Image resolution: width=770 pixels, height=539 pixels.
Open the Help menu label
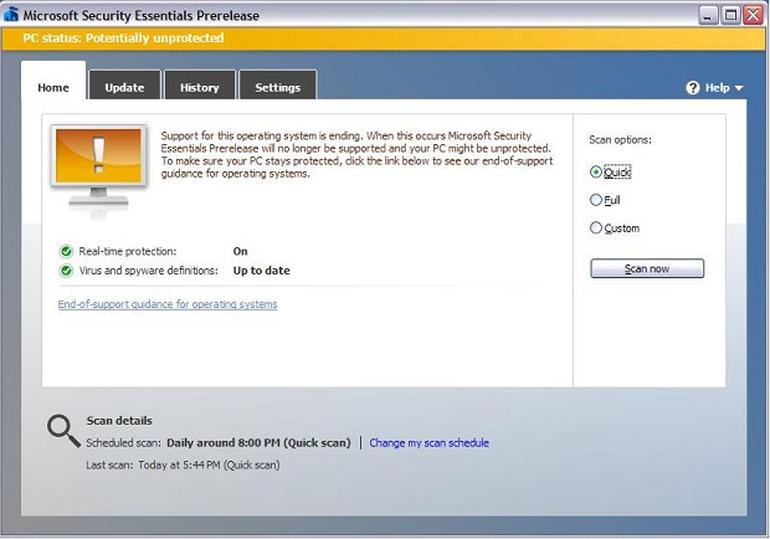click(717, 88)
